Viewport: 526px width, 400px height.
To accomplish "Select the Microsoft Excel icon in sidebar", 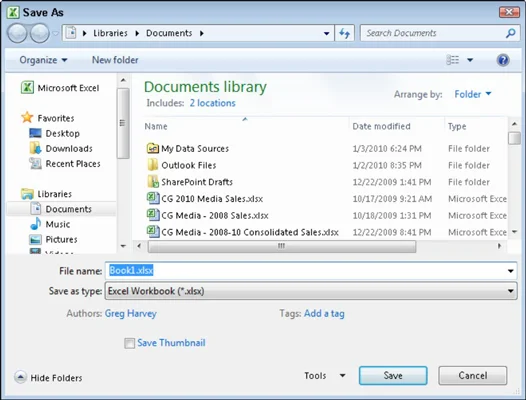I will pyautogui.click(x=27, y=88).
